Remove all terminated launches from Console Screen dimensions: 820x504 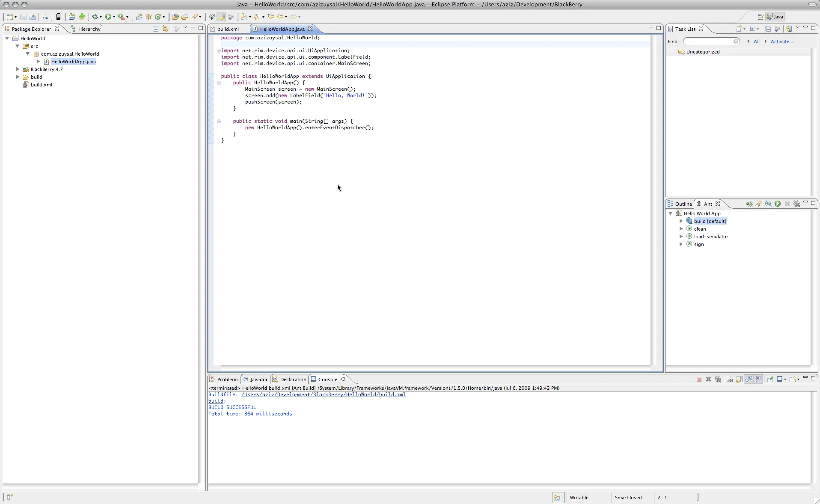click(x=718, y=379)
